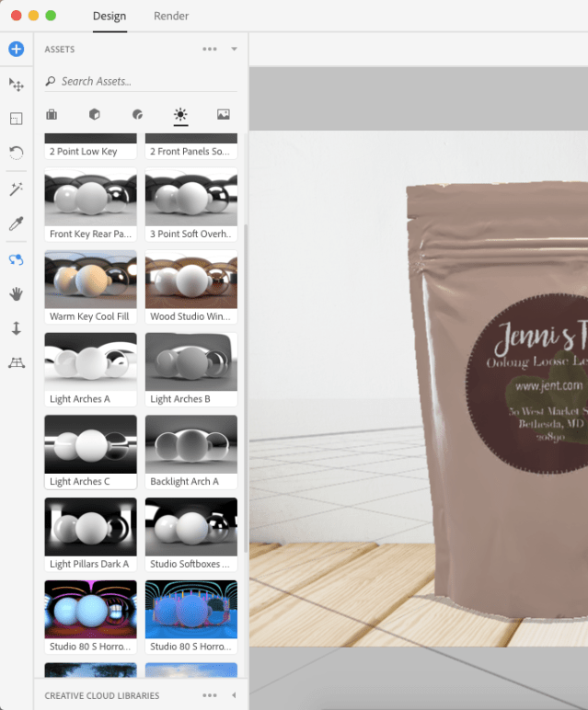Pick the Sampler eyedropper tool
Viewport: 588px width, 710px height.
(x=16, y=223)
